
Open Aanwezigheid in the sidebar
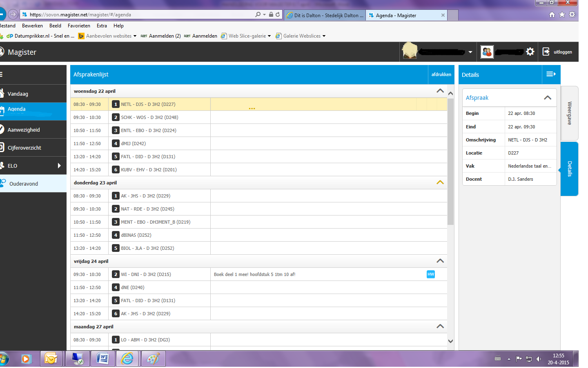33,130
